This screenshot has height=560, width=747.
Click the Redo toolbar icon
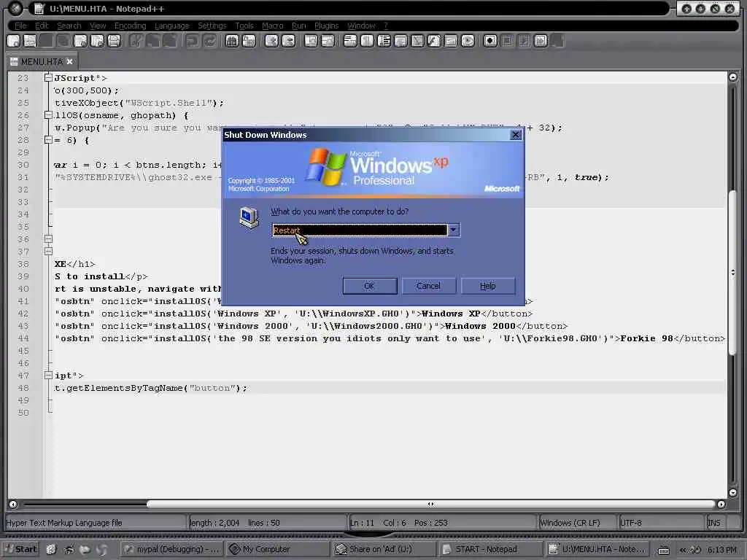209,41
